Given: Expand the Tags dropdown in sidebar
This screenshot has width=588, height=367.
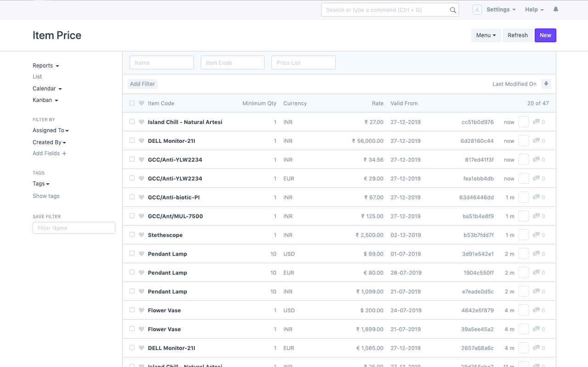Looking at the screenshot, I should 41,184.
